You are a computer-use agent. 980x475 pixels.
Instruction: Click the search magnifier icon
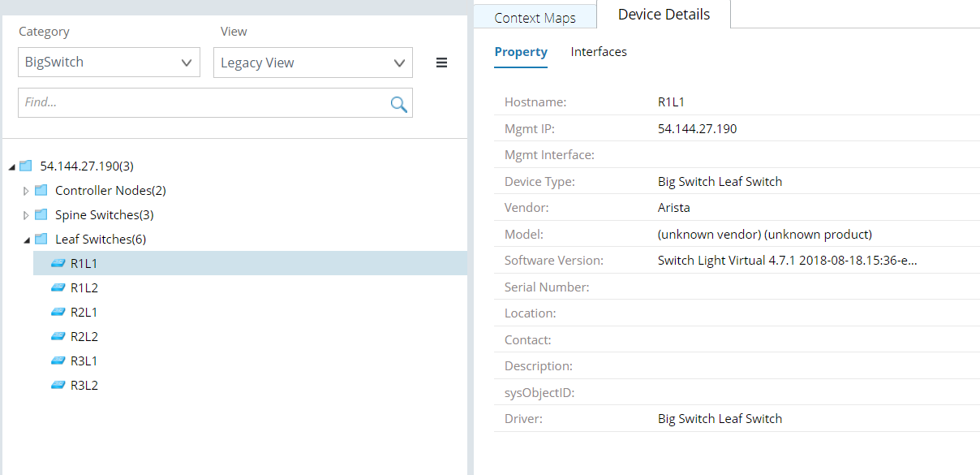398,103
